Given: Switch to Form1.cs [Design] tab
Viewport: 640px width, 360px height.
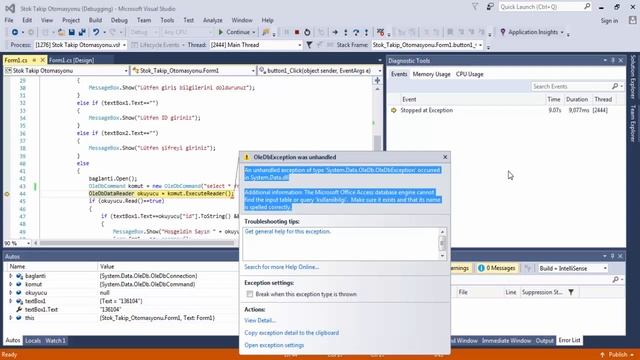Looking at the screenshot, I should (71, 60).
